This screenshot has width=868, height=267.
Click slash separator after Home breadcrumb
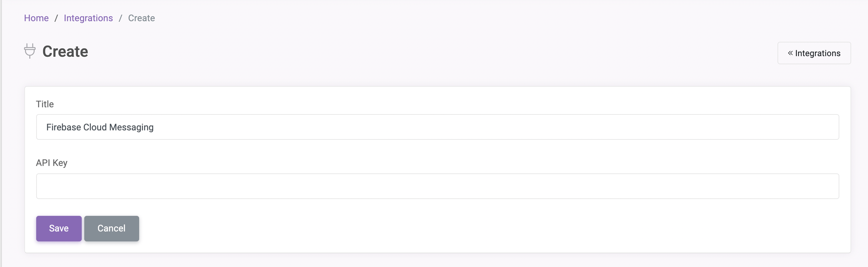[56, 18]
